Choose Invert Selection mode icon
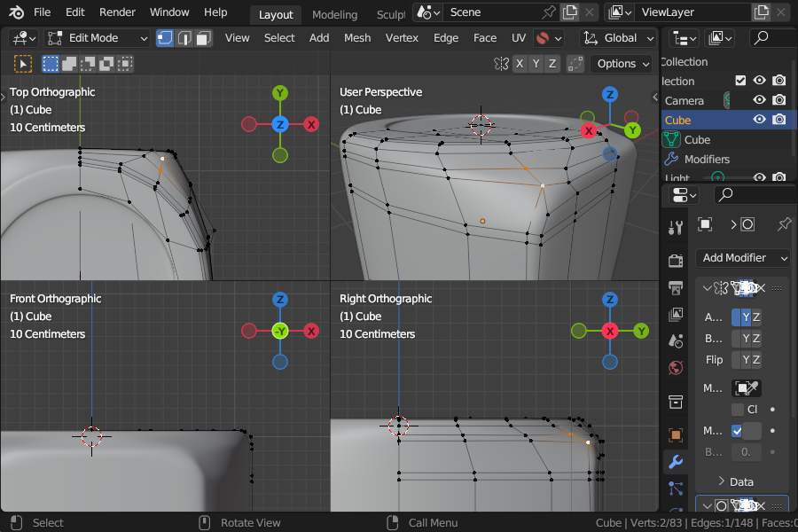Image resolution: width=798 pixels, height=532 pixels. click(106, 64)
